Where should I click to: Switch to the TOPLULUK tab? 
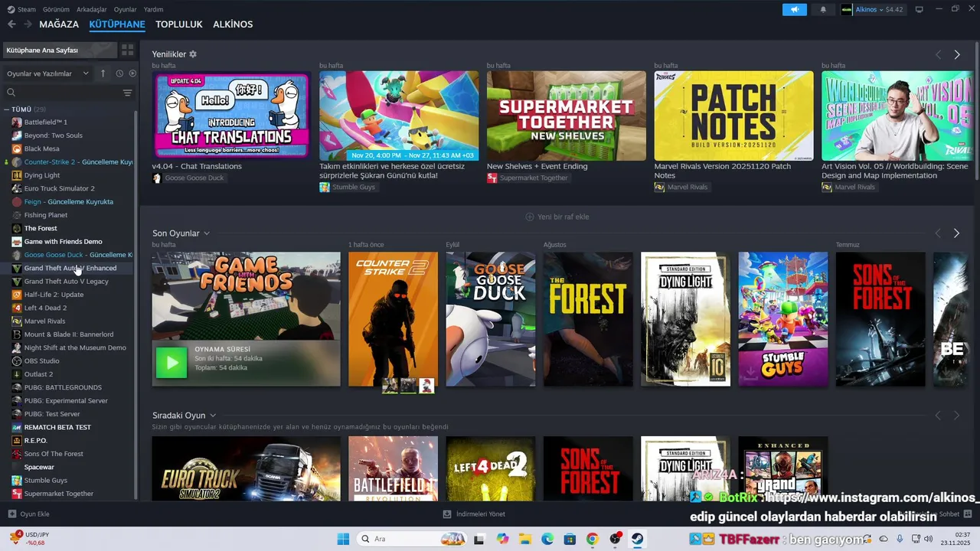[x=179, y=24]
